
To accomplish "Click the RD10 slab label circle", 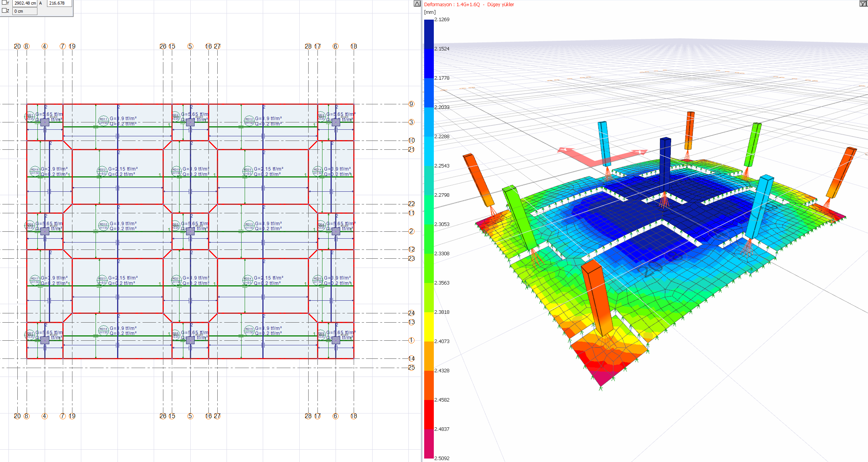I will pyautogui.click(x=104, y=226).
